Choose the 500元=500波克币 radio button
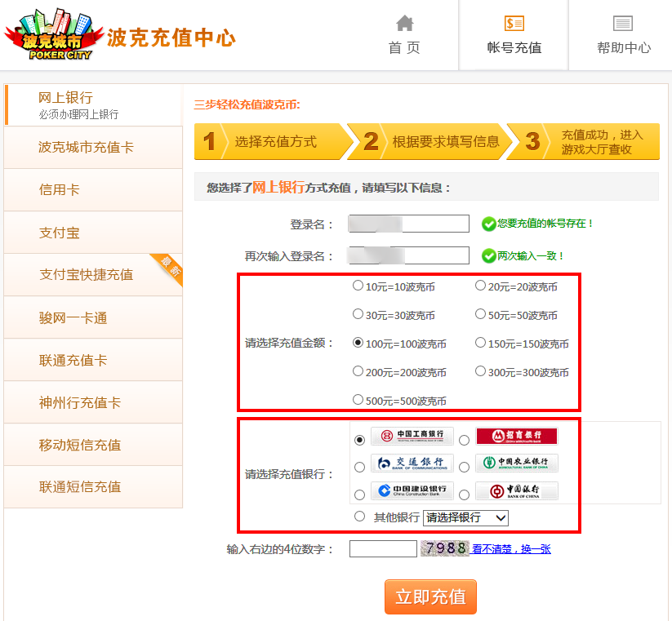The image size is (672, 621). 358,400
